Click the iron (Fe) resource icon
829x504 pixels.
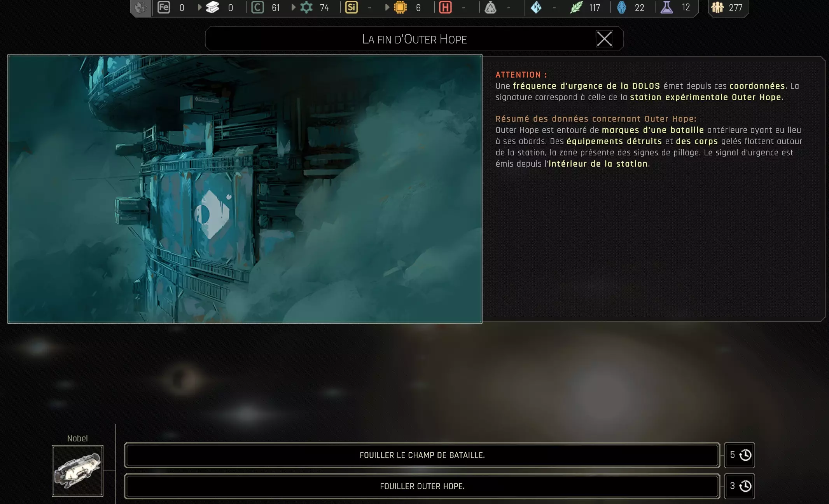164,7
